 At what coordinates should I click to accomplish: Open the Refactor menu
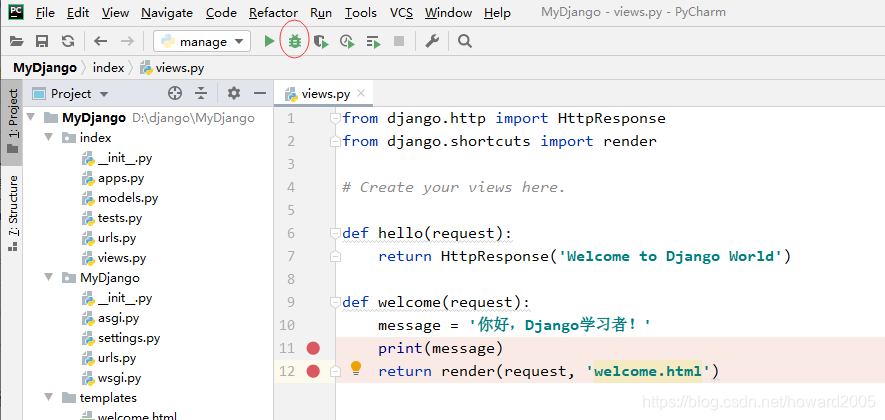(x=273, y=12)
